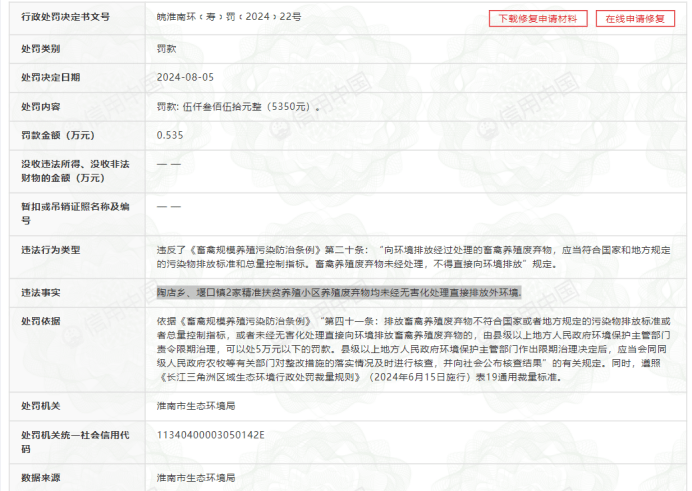Select the penalty type value 罚款
692x491 pixels.
tap(166, 49)
